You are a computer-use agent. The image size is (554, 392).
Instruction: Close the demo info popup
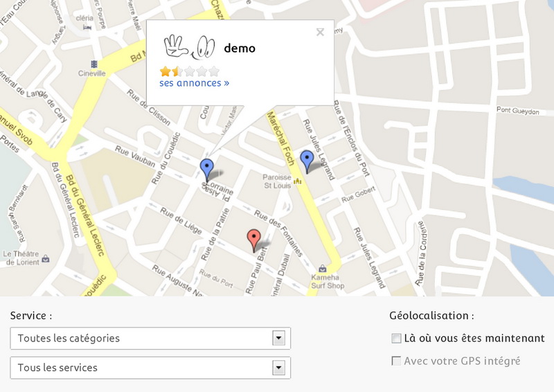coord(320,32)
